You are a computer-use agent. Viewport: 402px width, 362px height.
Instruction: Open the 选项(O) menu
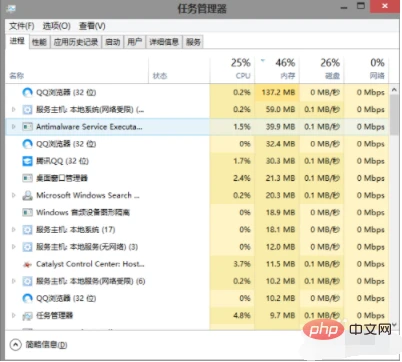coord(56,26)
